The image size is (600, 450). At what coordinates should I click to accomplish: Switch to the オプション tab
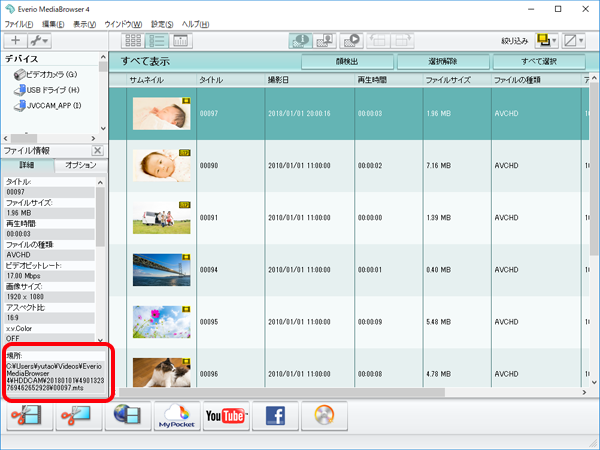pos(80,165)
